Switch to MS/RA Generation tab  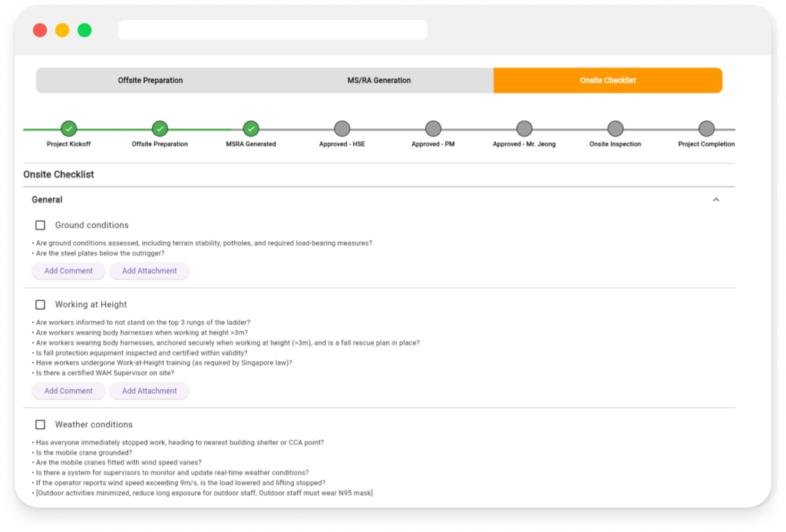(379, 81)
